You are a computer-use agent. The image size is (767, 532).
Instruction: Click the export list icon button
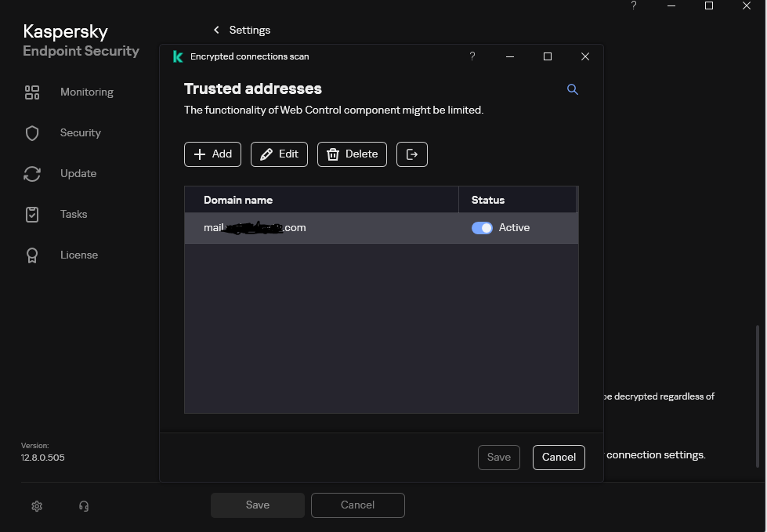click(x=412, y=154)
